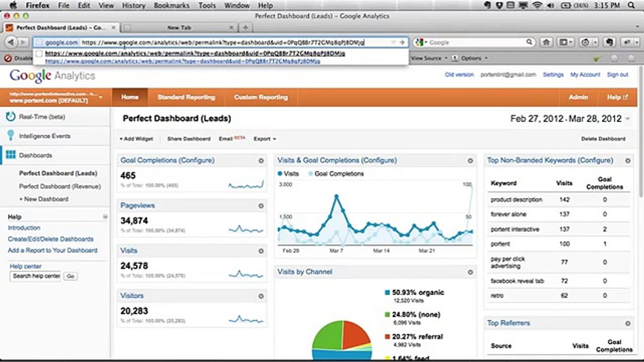Click the Intelligence Events lightbulb icon

point(11,136)
